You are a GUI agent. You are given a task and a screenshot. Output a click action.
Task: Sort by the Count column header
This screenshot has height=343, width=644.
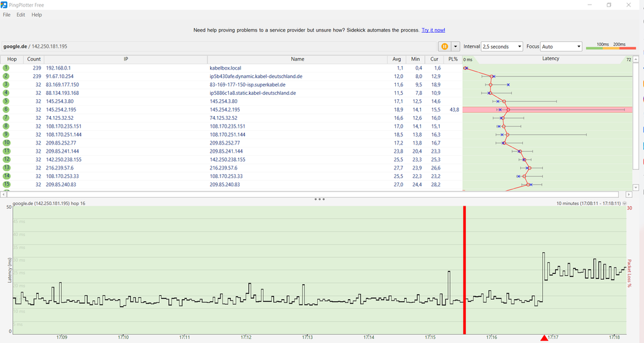[x=34, y=59]
